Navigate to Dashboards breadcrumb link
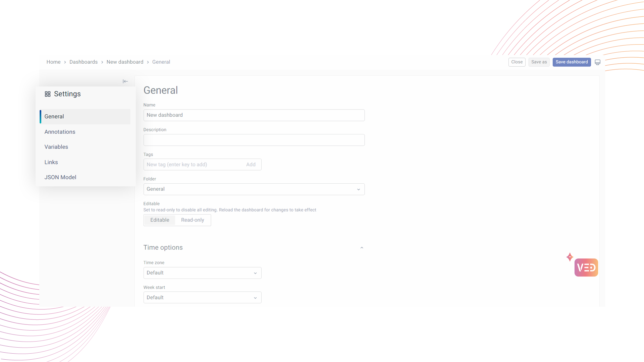 [x=84, y=62]
